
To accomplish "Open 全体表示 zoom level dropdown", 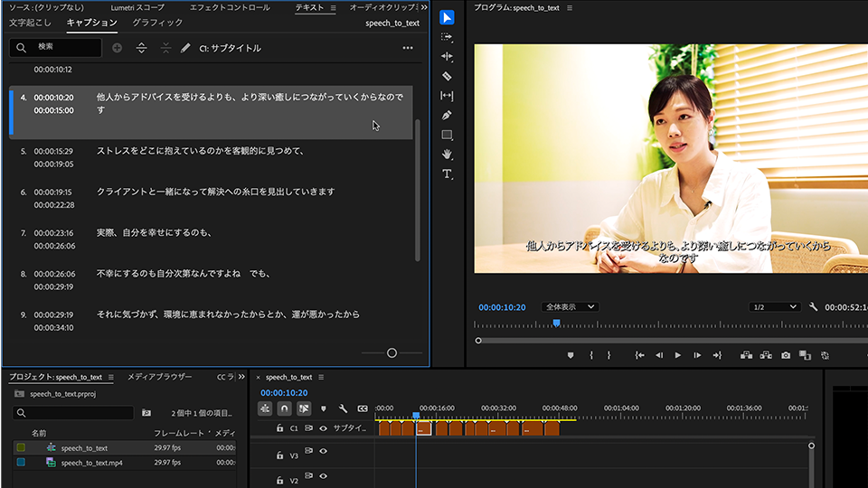I will point(571,306).
